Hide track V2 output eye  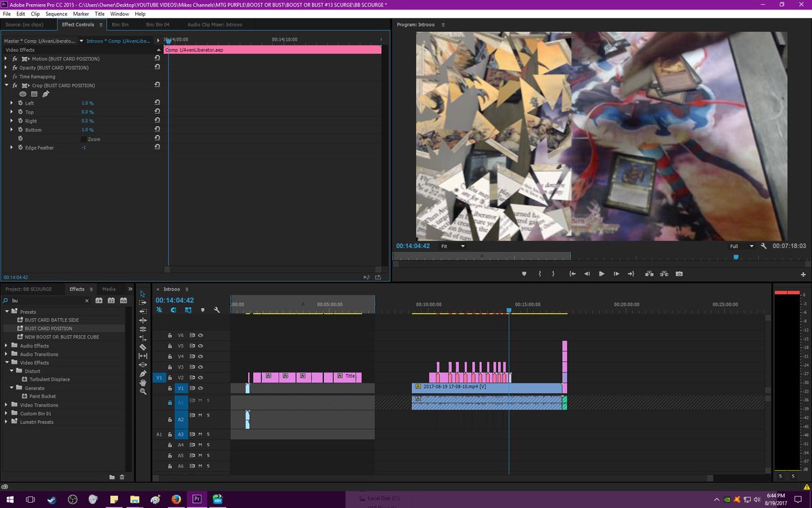point(201,377)
